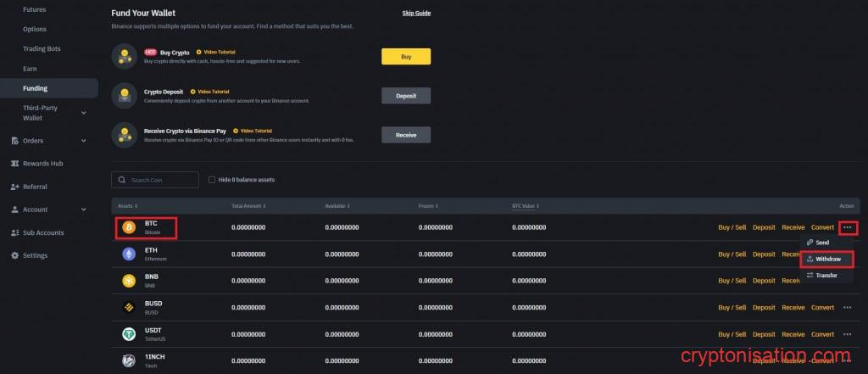Click Buy / Sell in the ETH row
This screenshot has width=868, height=374.
pyautogui.click(x=732, y=254)
